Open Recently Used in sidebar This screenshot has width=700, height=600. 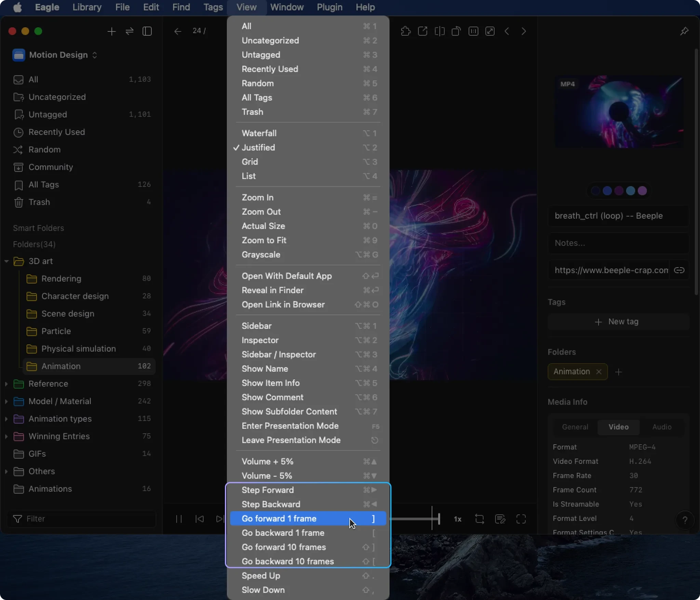pos(82,132)
